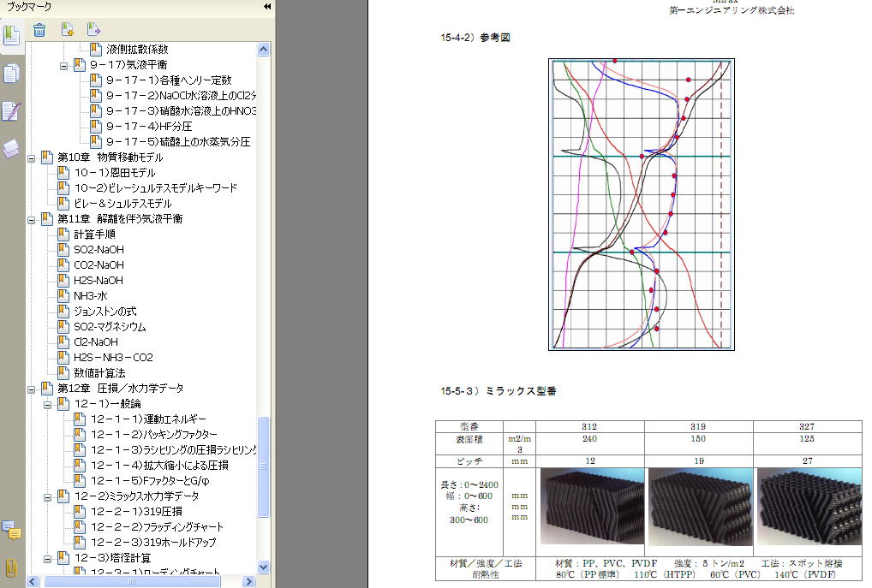The width and height of the screenshot is (872, 588).
Task: Delete selected bookmark with trash icon
Action: pos(39,29)
